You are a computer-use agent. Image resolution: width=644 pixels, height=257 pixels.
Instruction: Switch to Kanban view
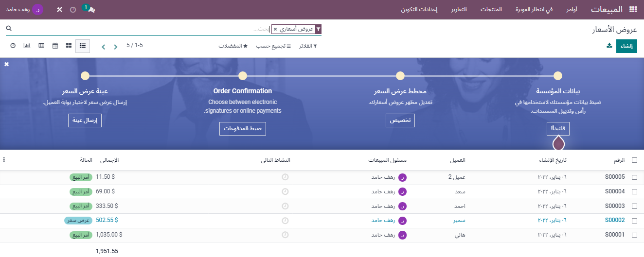click(x=69, y=46)
